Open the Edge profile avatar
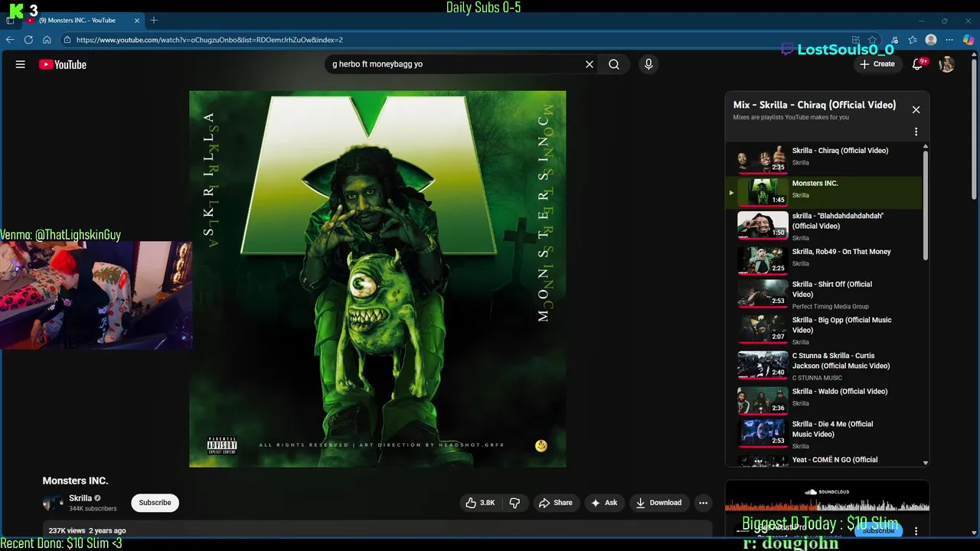This screenshot has width=980, height=551. (x=931, y=40)
